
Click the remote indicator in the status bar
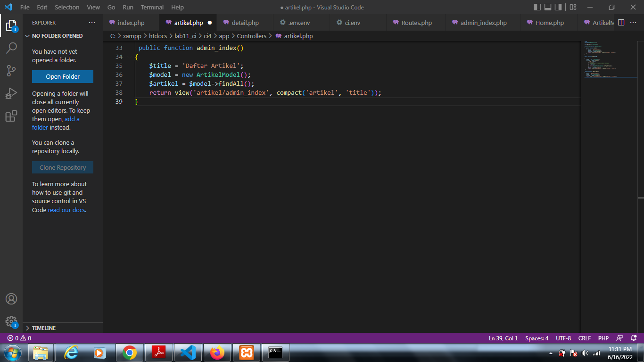point(619,338)
